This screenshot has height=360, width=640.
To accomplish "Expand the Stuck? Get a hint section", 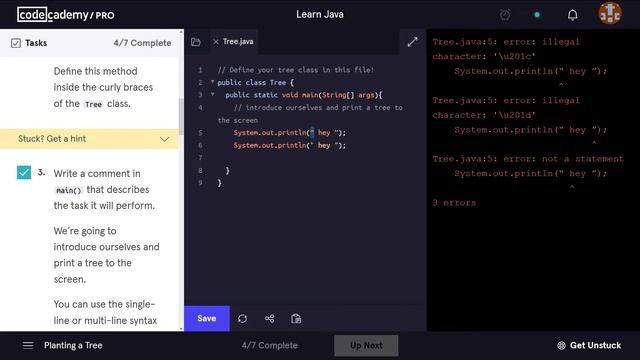I will coord(89,139).
